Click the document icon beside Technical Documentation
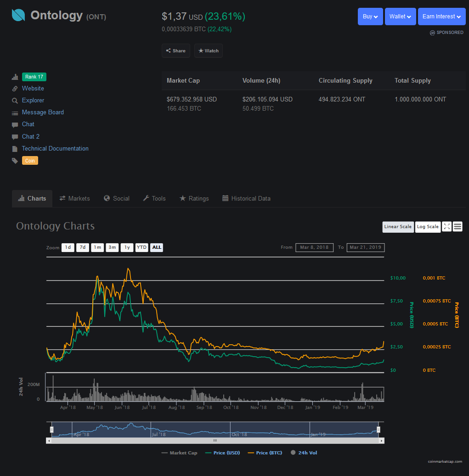The image size is (469, 476). pyautogui.click(x=15, y=149)
